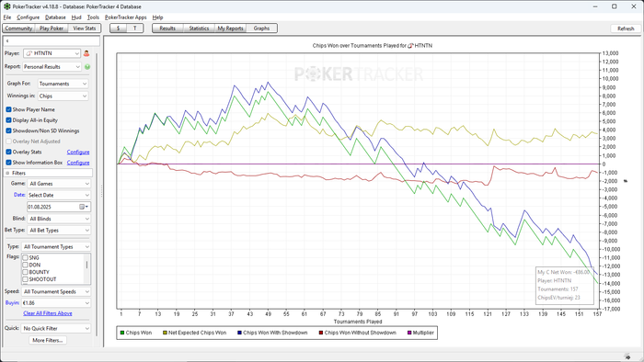The image size is (644, 362).
Task: Disable Display All-in Equity option
Action: click(8, 120)
